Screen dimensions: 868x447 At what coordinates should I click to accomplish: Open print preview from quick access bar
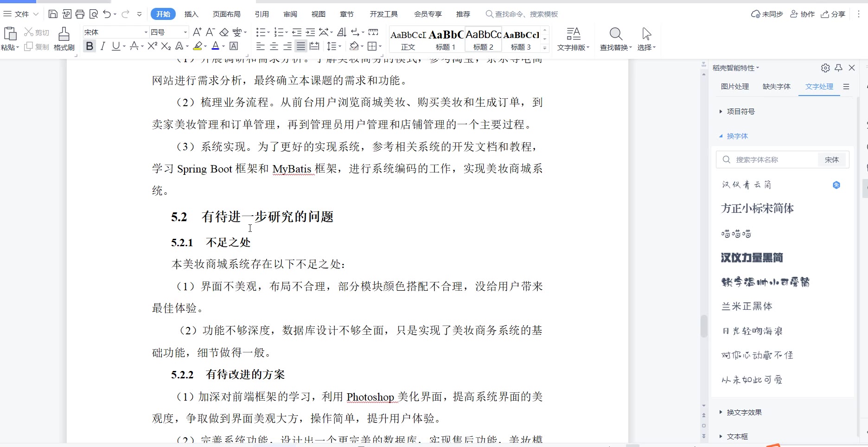(x=94, y=14)
